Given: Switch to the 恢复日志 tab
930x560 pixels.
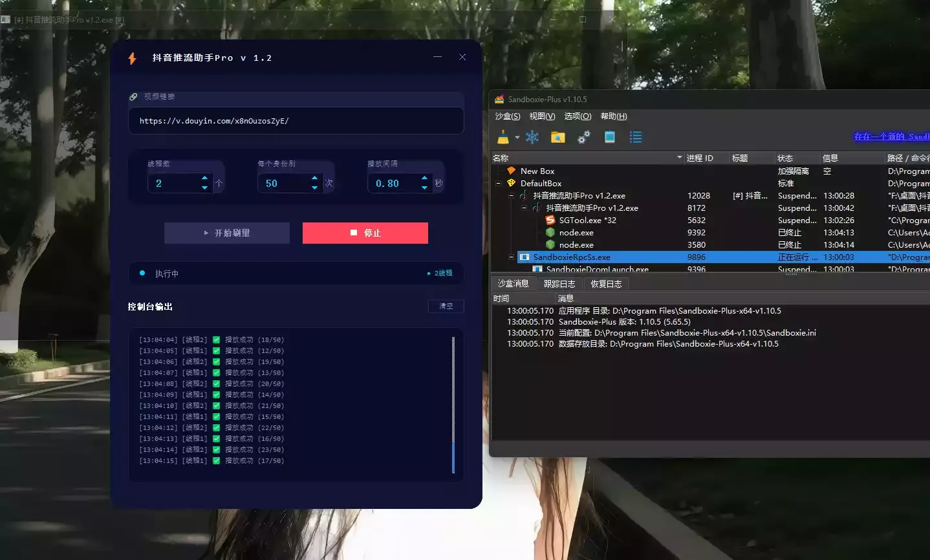Looking at the screenshot, I should click(x=606, y=284).
